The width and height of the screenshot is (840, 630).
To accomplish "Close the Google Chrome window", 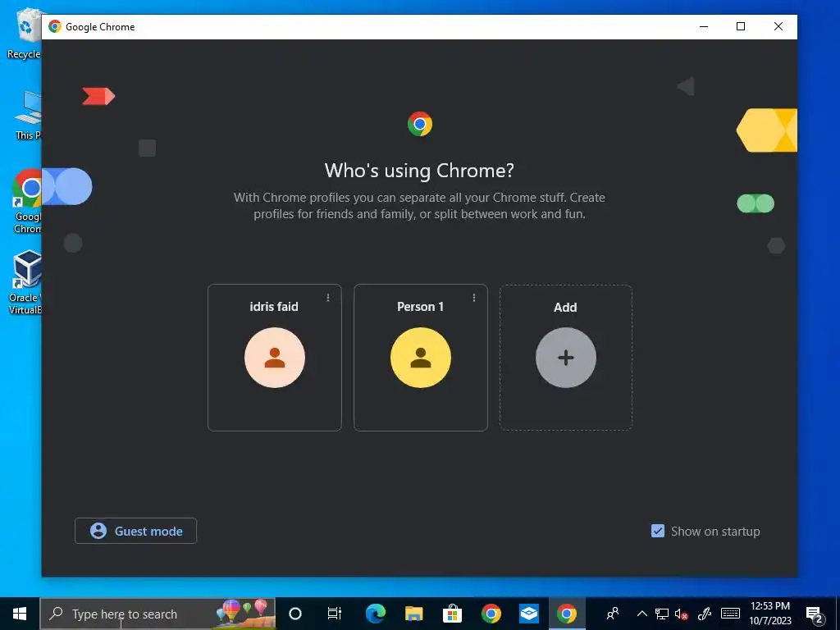I will click(778, 26).
